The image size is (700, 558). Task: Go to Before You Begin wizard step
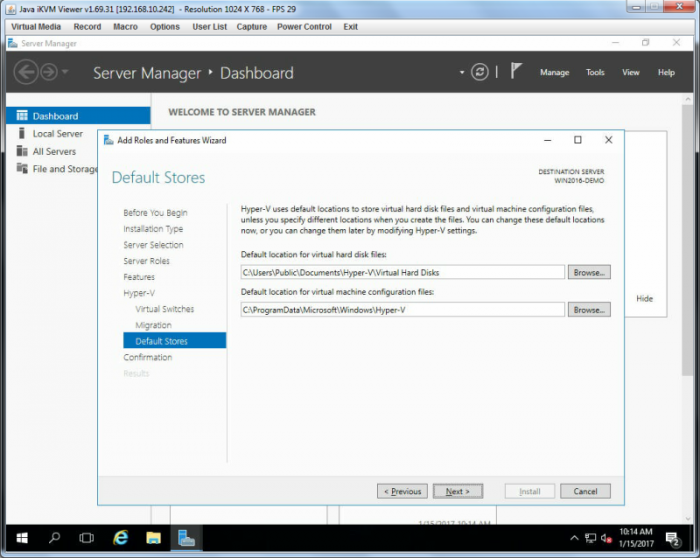pos(155,212)
